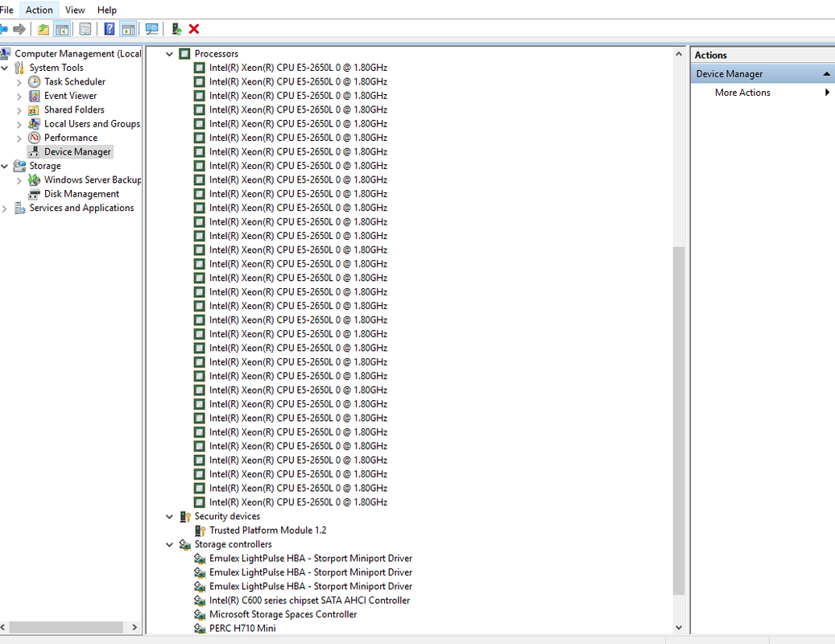Select the Task Scheduler clock icon
This screenshot has width=835, height=644.
[x=34, y=81]
